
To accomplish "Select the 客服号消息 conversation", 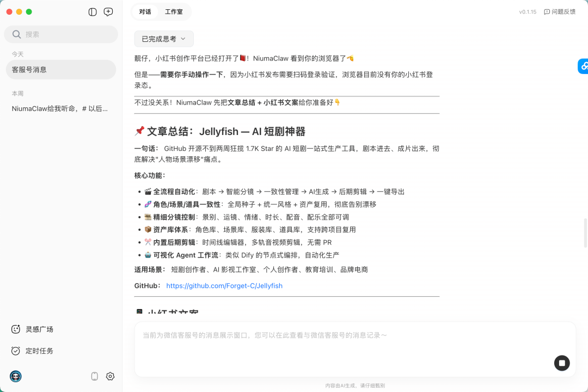I will (x=61, y=70).
